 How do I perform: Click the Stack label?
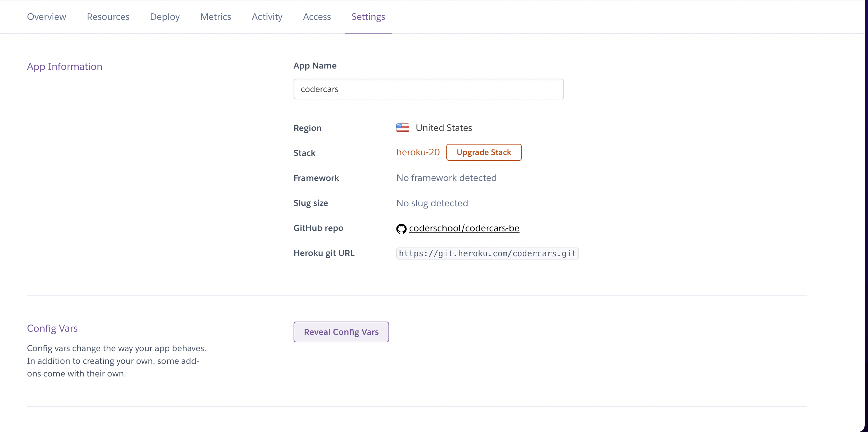[x=304, y=153]
